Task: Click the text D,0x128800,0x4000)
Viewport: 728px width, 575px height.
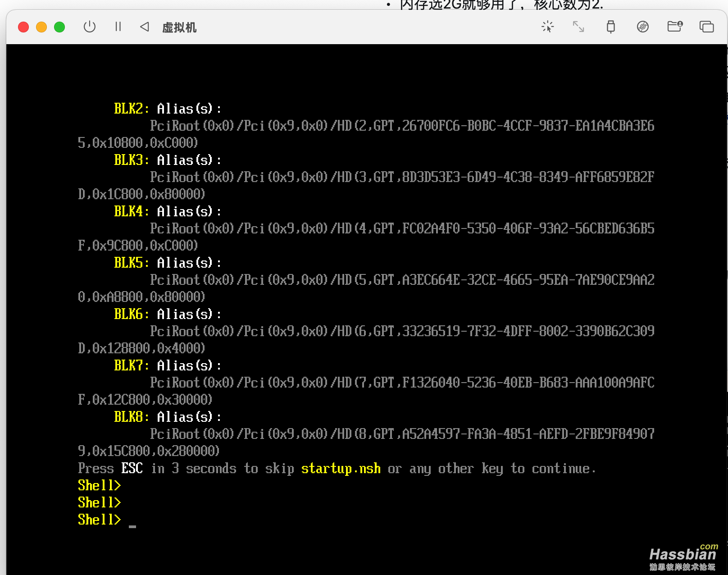Action: tap(141, 348)
